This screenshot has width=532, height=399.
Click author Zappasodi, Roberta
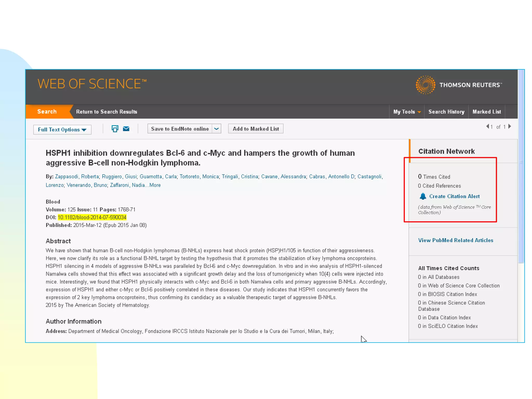click(77, 177)
